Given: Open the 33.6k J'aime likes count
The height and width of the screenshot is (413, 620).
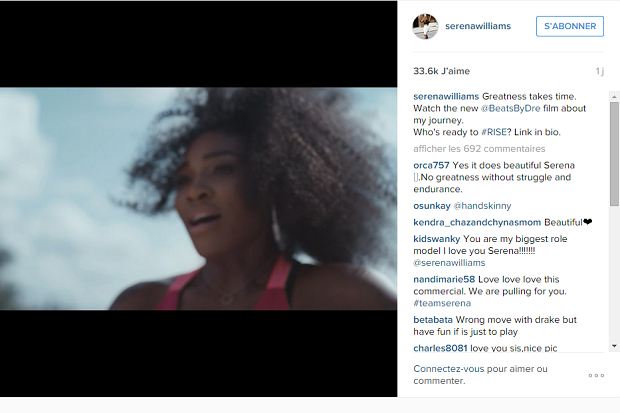Looking at the screenshot, I should [441, 71].
